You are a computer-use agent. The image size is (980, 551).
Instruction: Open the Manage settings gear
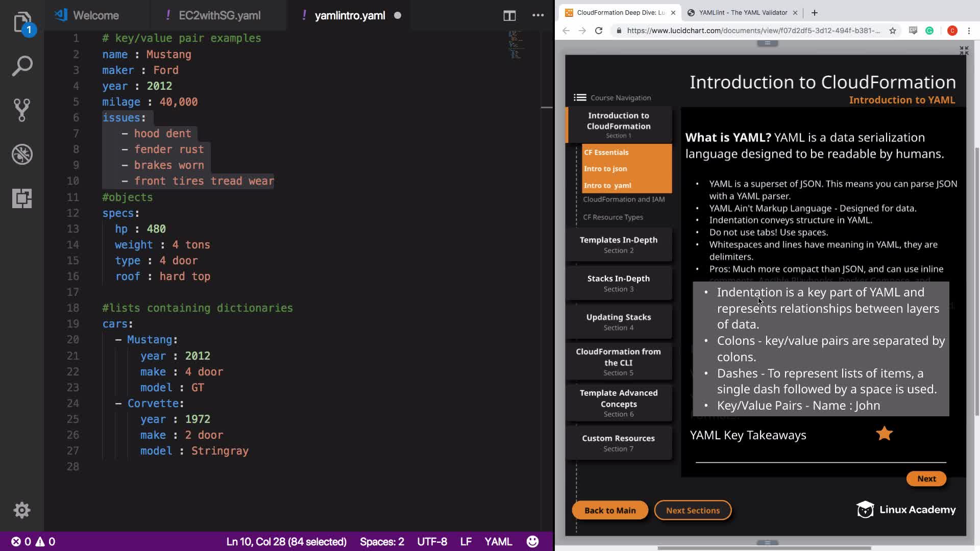(x=22, y=510)
